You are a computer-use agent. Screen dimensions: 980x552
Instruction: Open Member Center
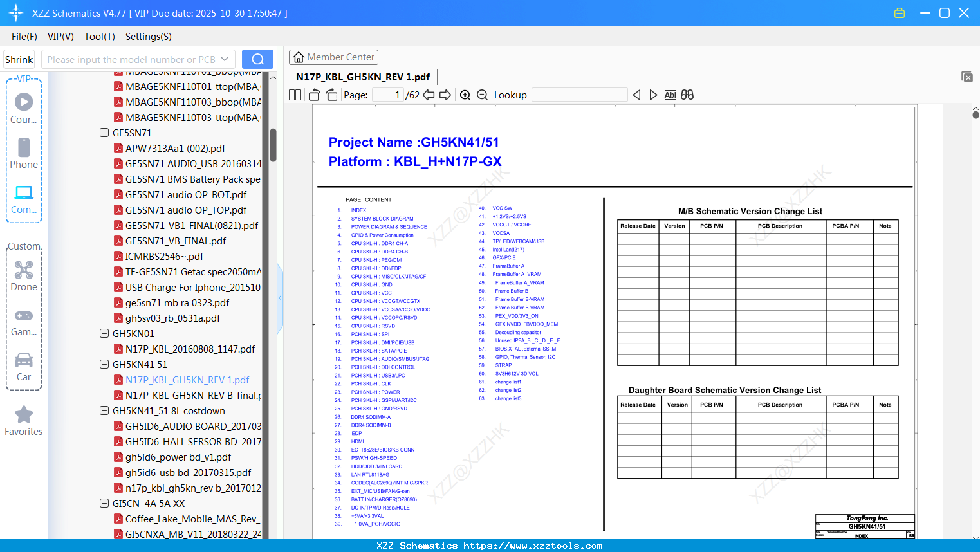333,57
